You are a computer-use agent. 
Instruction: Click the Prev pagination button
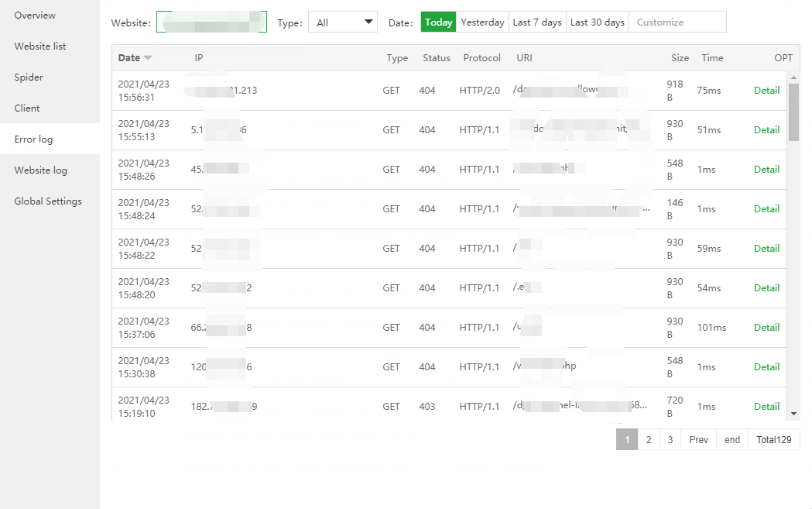point(698,440)
